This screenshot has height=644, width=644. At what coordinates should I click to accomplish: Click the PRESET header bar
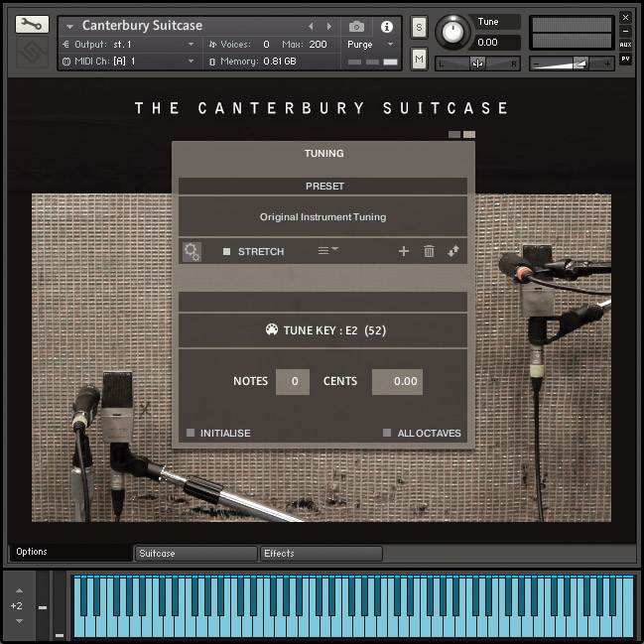pyautogui.click(x=322, y=186)
